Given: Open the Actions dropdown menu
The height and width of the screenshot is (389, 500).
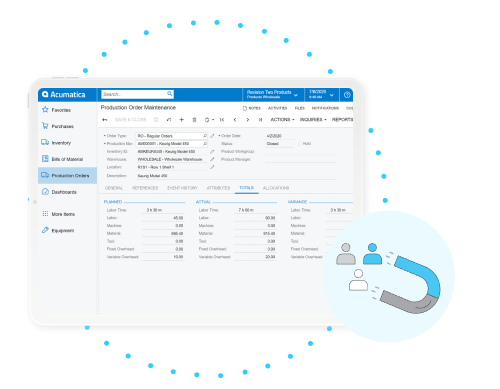Looking at the screenshot, I should click(282, 120).
